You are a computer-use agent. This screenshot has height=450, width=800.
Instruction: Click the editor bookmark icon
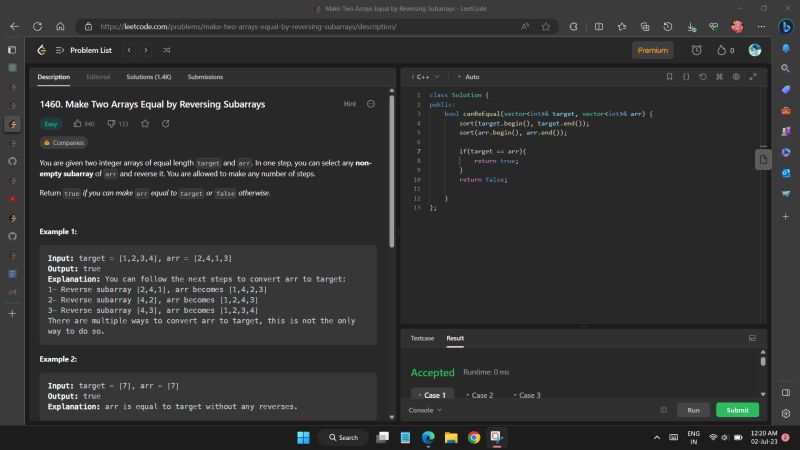click(669, 77)
